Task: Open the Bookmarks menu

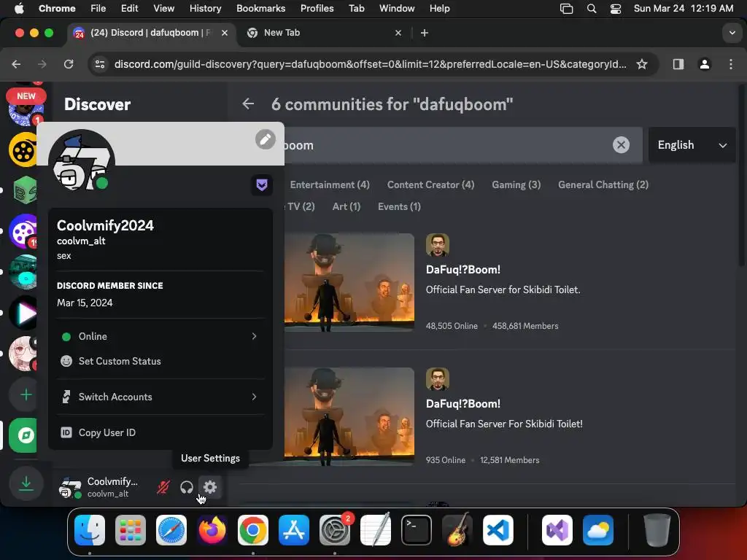Action: point(260,8)
